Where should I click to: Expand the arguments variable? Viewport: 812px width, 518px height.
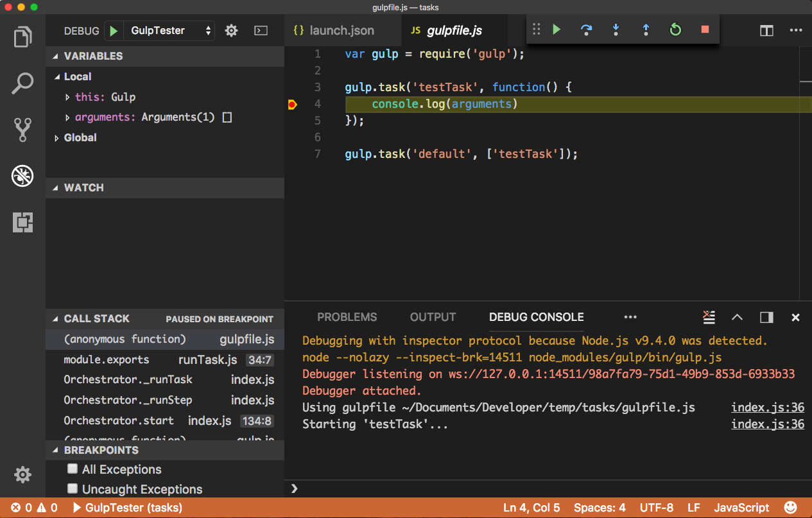pyautogui.click(x=68, y=117)
